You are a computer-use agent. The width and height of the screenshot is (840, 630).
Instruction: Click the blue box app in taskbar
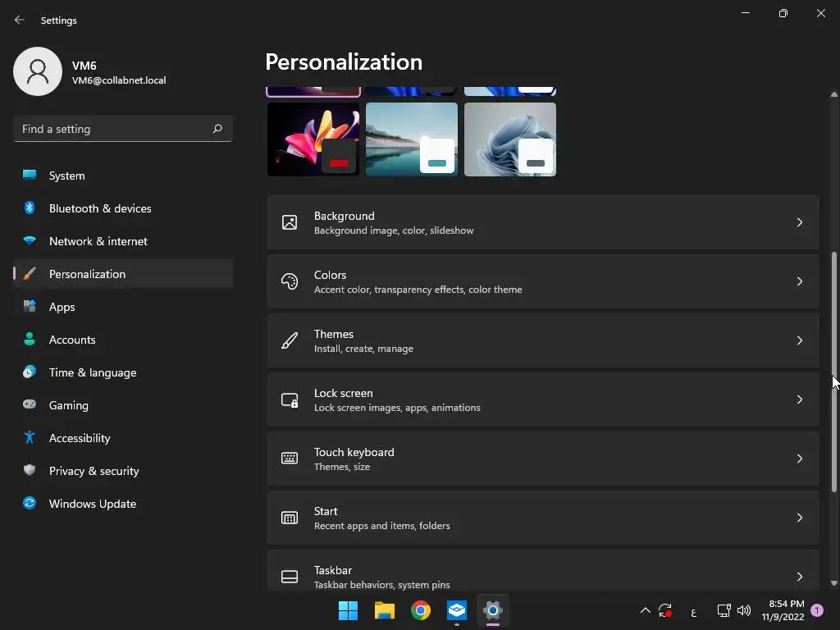456,610
